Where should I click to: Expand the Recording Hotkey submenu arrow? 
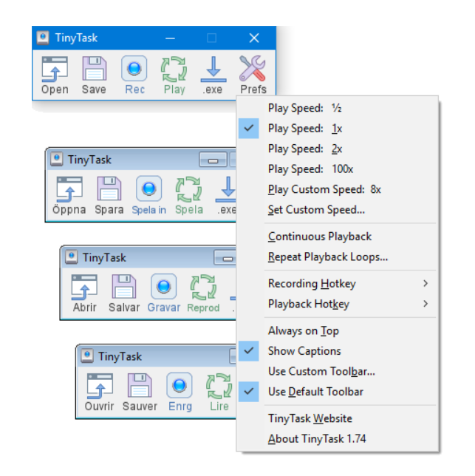pyautogui.click(x=426, y=283)
